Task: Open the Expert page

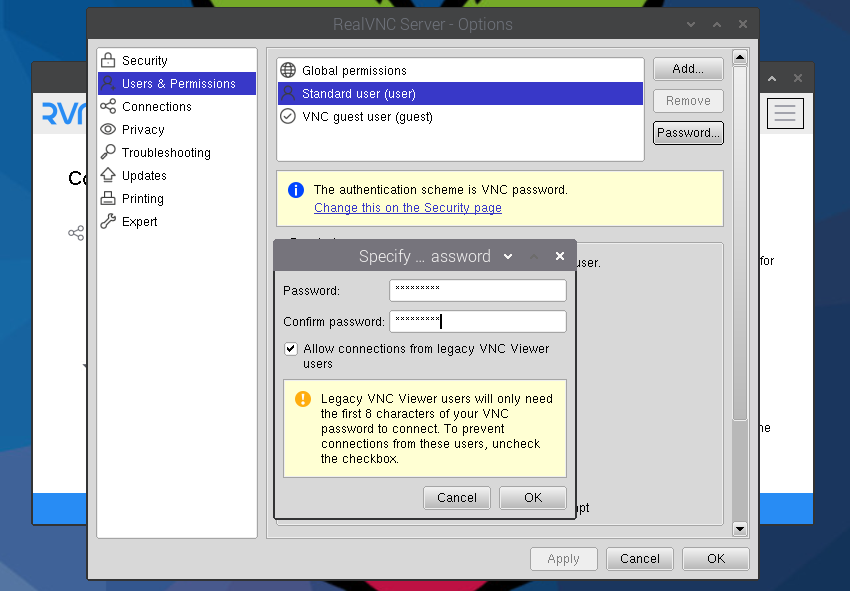Action: 177,221
